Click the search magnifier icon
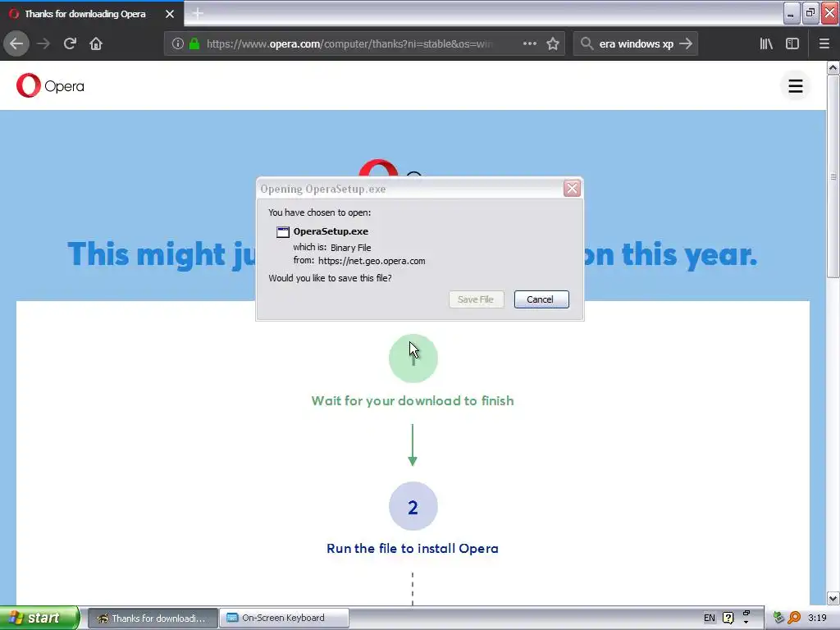The image size is (840, 630). pos(587,43)
